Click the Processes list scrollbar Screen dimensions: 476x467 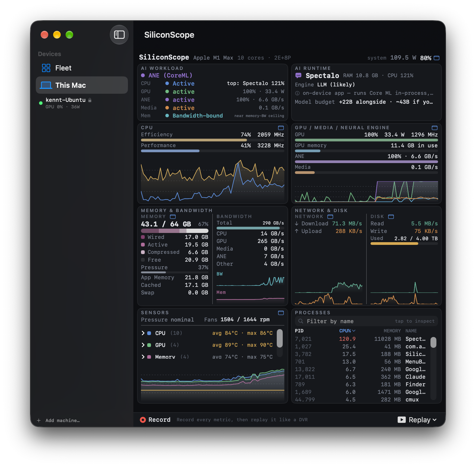tap(433, 342)
